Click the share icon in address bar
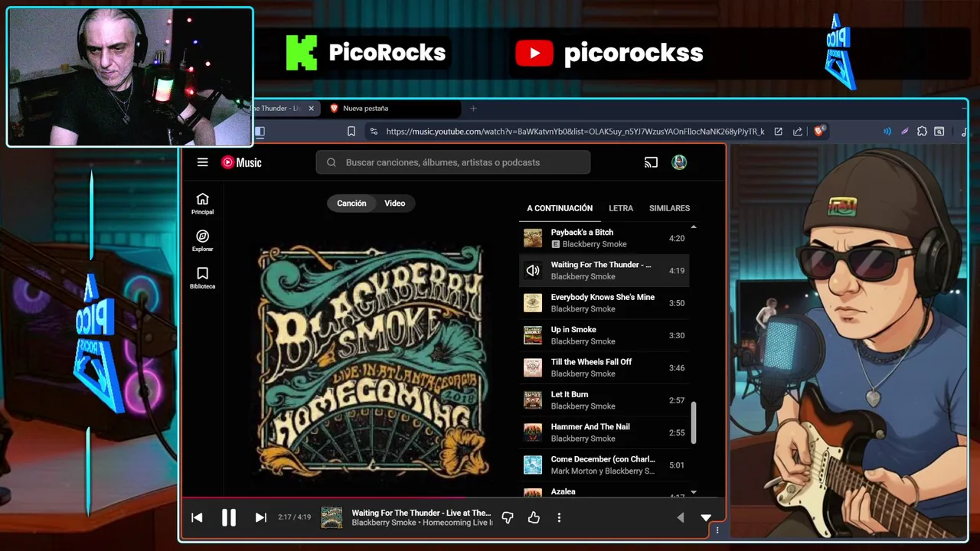 pos(798,132)
